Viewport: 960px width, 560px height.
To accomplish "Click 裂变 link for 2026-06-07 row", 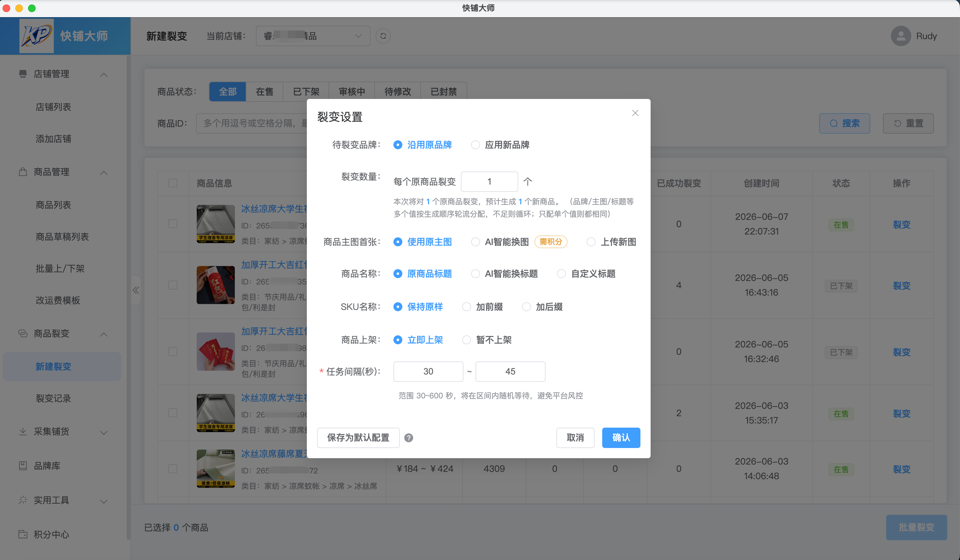I will click(901, 225).
